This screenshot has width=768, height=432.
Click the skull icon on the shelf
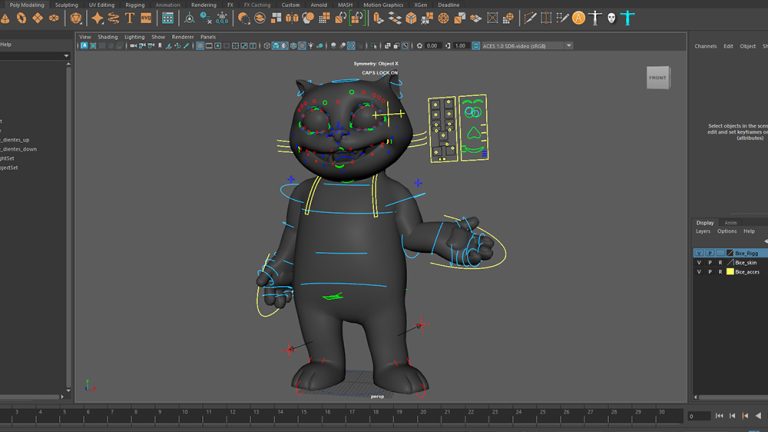tap(611, 18)
